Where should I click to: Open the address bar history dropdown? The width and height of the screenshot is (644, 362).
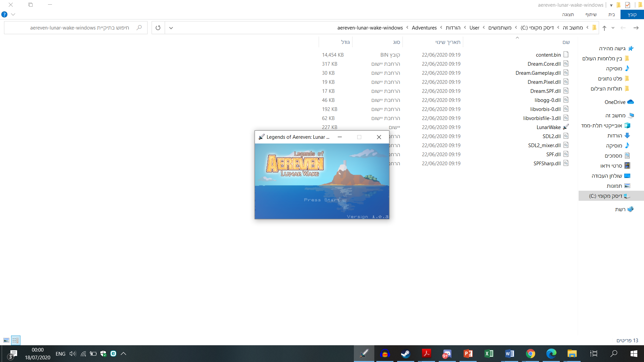(x=171, y=27)
